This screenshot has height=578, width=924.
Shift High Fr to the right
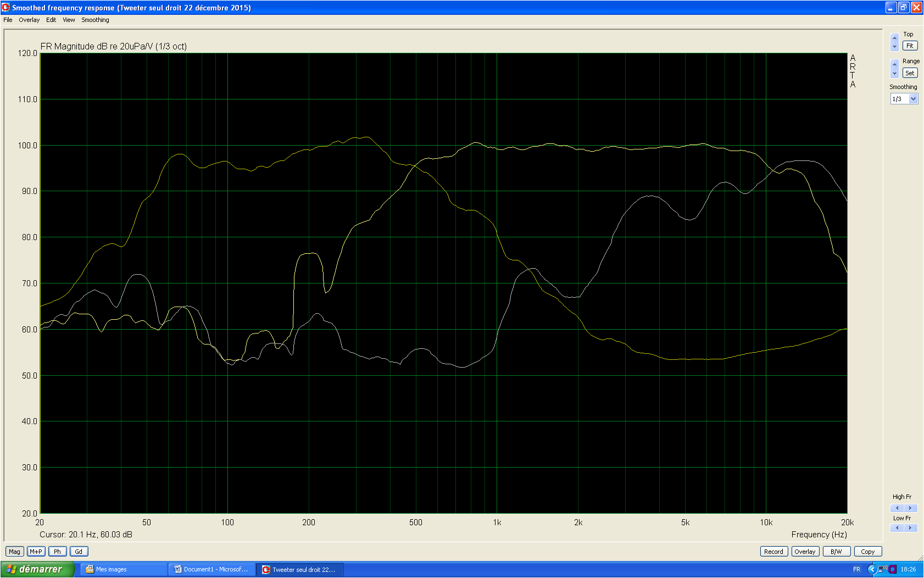click(910, 508)
